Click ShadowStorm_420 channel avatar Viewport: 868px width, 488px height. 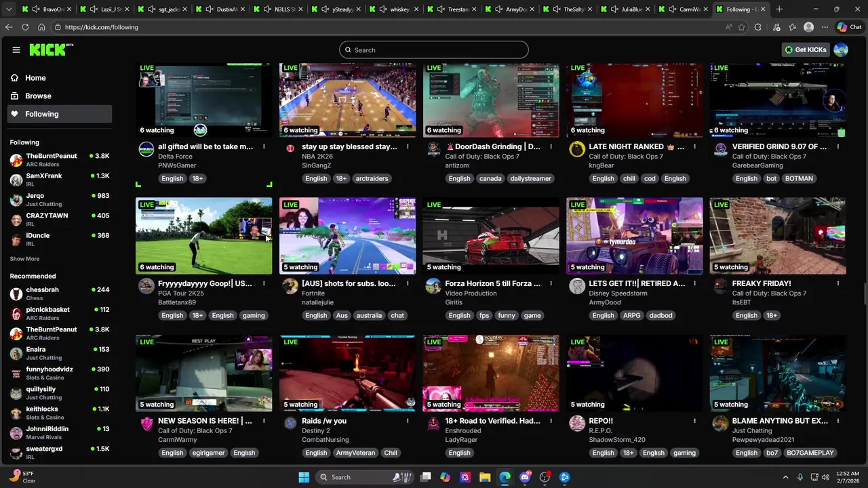pos(577,424)
